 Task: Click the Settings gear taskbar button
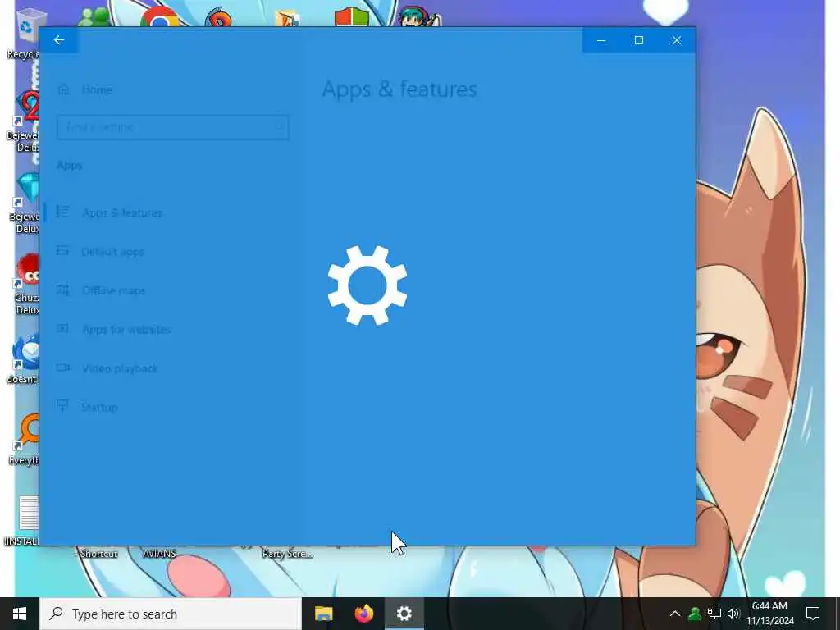tap(404, 614)
